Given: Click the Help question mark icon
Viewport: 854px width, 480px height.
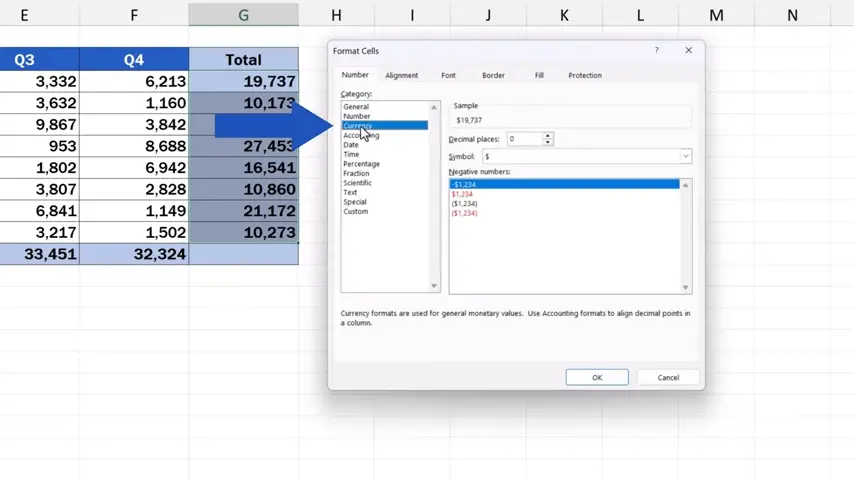Looking at the screenshot, I should pyautogui.click(x=657, y=50).
